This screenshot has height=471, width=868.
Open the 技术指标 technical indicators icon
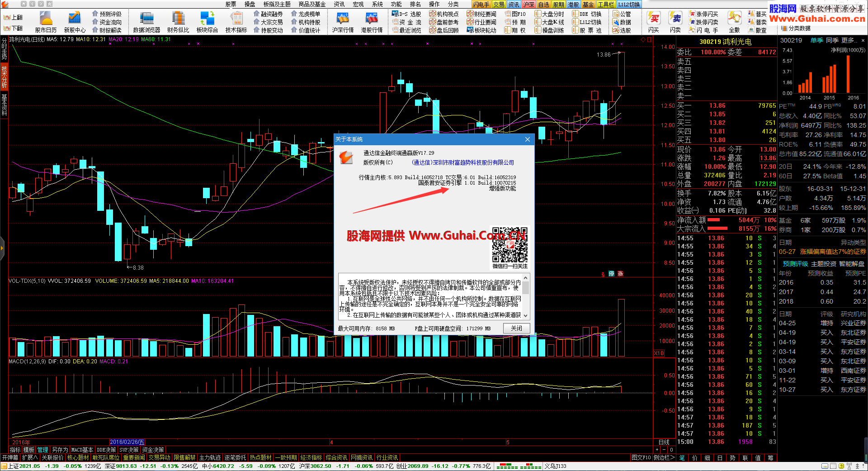click(x=236, y=22)
